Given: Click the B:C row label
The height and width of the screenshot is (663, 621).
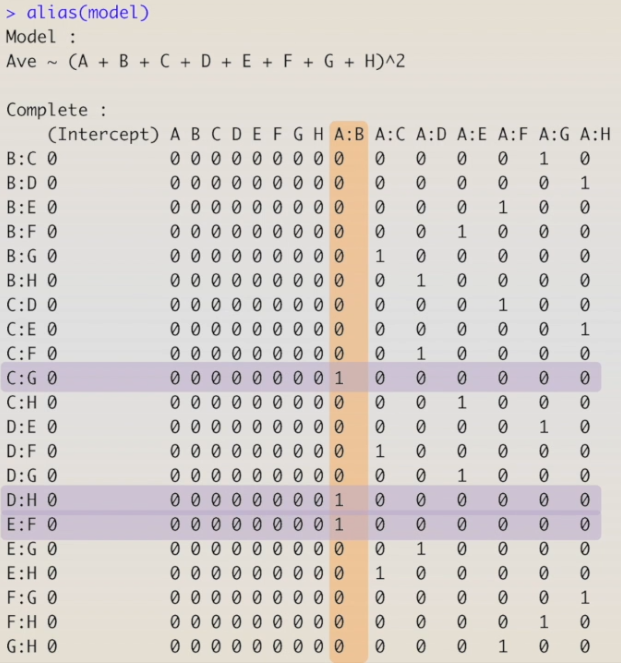Looking at the screenshot, I should tap(20, 158).
